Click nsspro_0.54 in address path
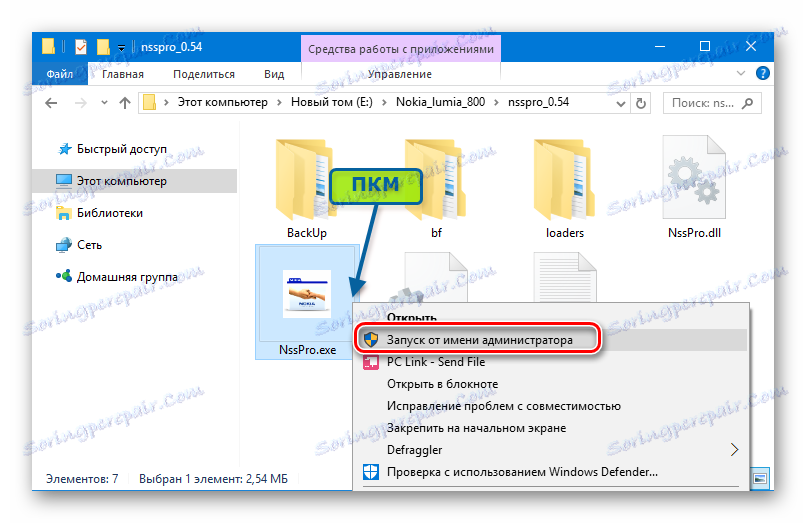The height and width of the screenshot is (523, 806). pos(538,102)
